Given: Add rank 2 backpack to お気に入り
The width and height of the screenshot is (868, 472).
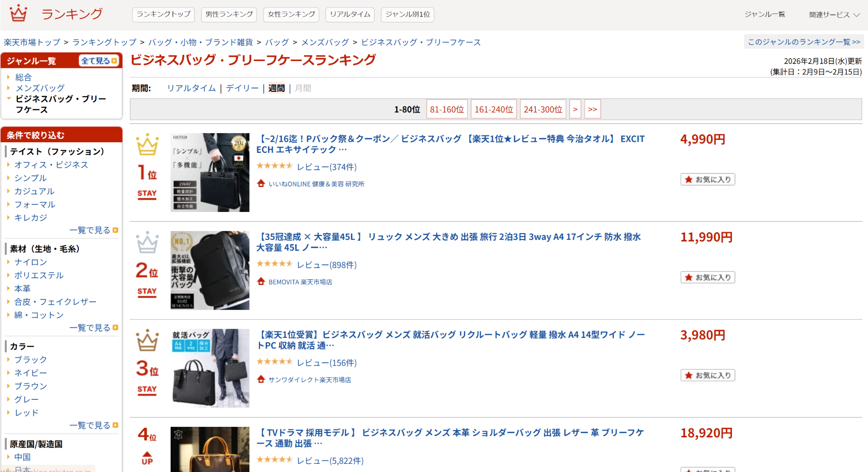Looking at the screenshot, I should 708,277.
